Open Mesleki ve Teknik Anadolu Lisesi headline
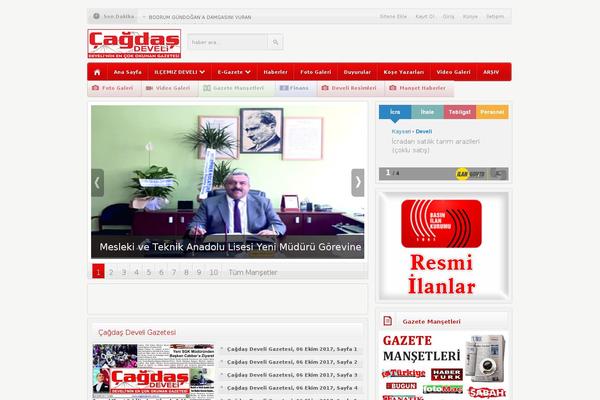Viewport: 600px width, 400px height. tap(230, 247)
